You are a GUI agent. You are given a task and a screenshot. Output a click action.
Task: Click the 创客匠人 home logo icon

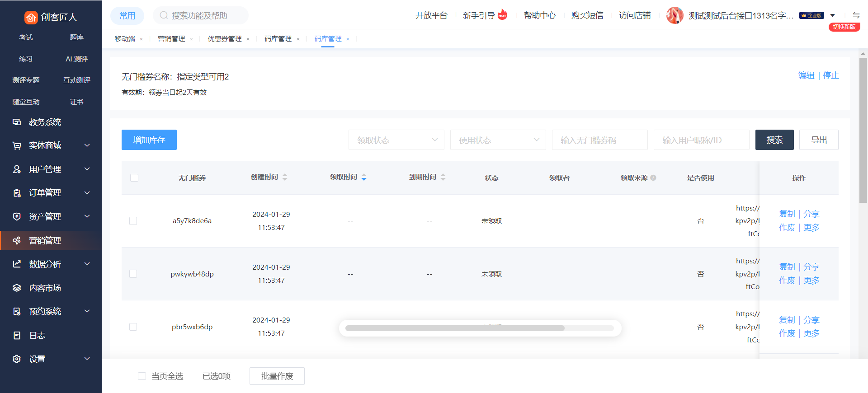(31, 17)
